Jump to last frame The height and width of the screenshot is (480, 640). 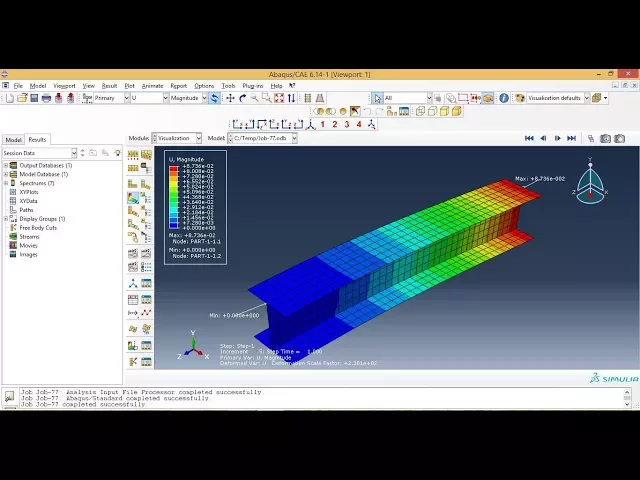point(571,138)
